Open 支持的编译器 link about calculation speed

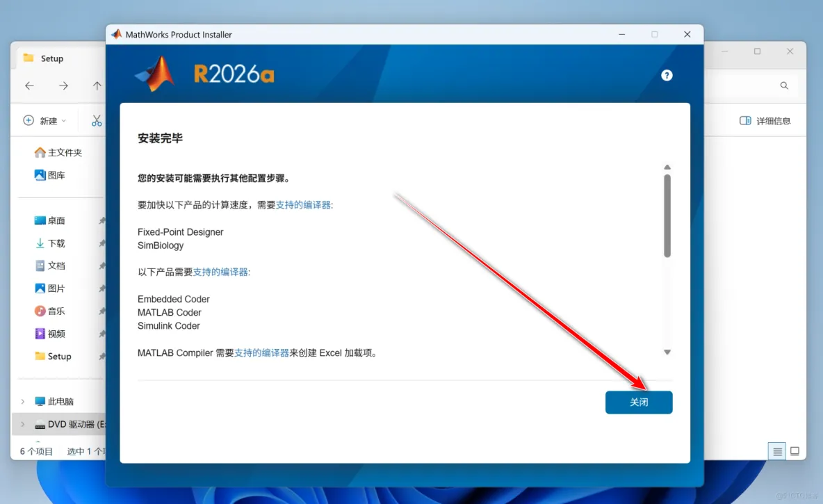click(303, 205)
